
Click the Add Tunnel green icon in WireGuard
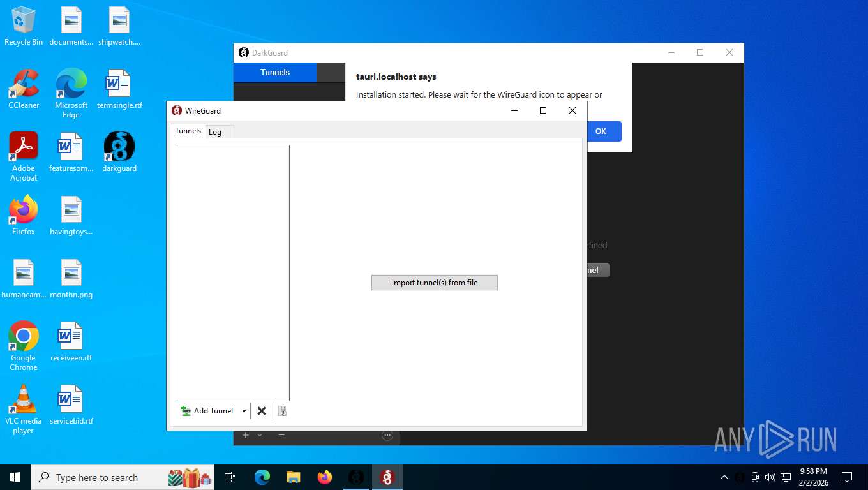(x=186, y=411)
